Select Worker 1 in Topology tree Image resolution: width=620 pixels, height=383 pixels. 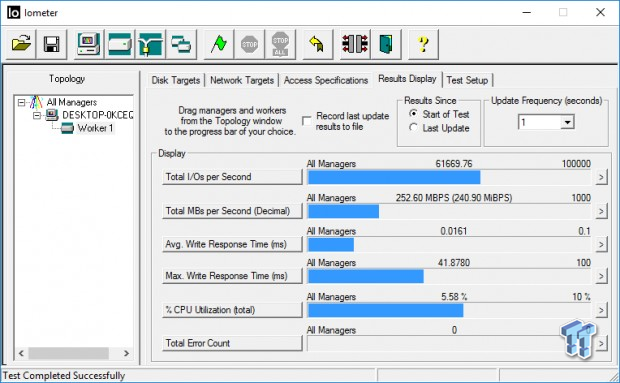coord(95,128)
